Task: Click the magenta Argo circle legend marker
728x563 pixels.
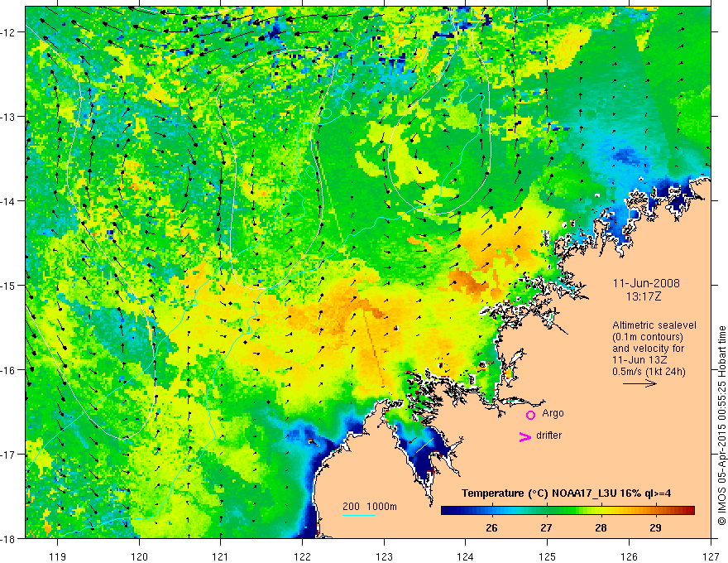Action: 530,415
